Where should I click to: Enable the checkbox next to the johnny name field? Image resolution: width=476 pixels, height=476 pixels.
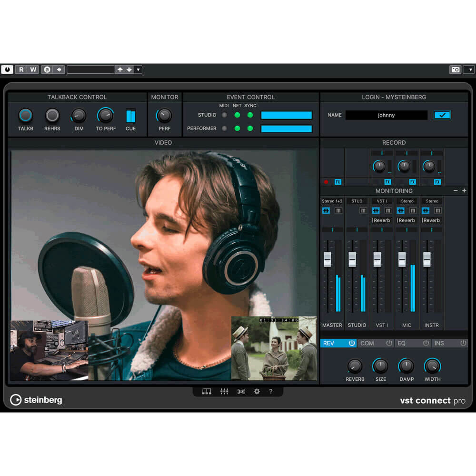(442, 115)
